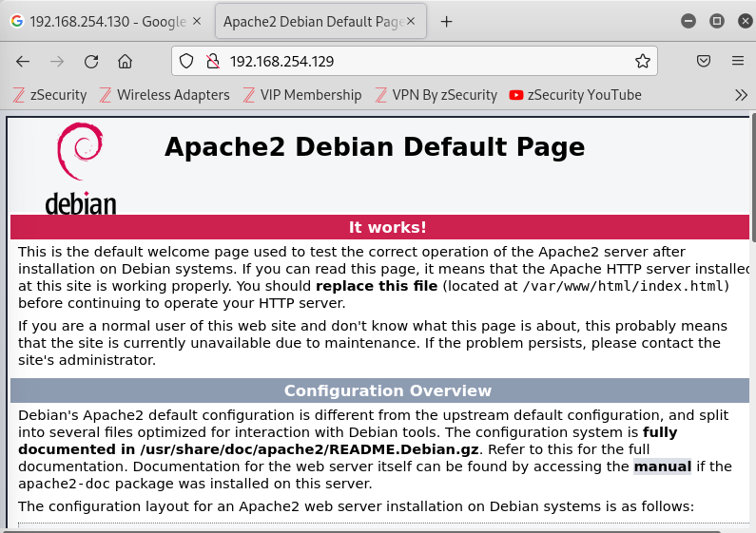This screenshot has height=533, width=756.
Task: Click the bold 'replace this file' text
Action: click(377, 286)
